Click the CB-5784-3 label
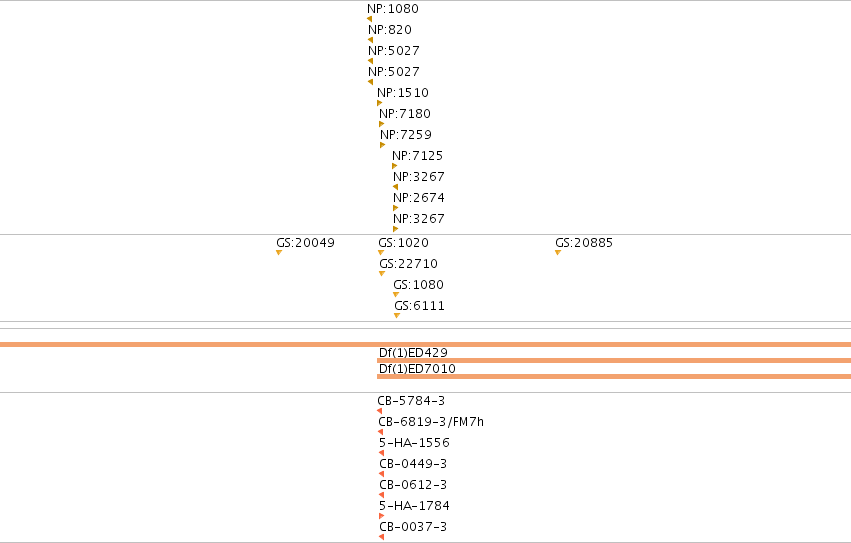 click(x=411, y=401)
